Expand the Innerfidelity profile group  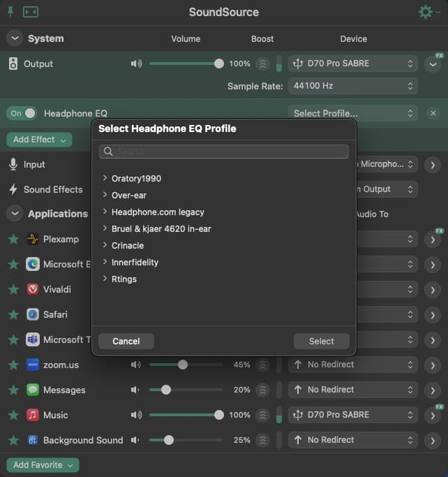coord(105,262)
